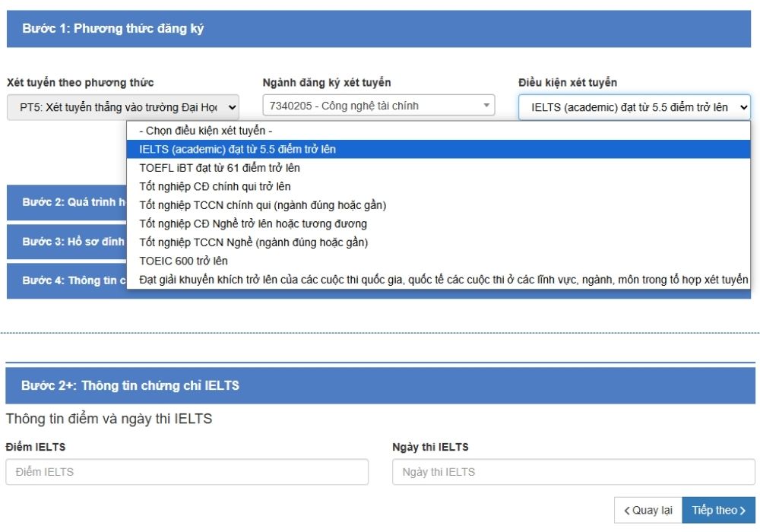Expand the 'Bước 4: Thông tin' section

67,280
